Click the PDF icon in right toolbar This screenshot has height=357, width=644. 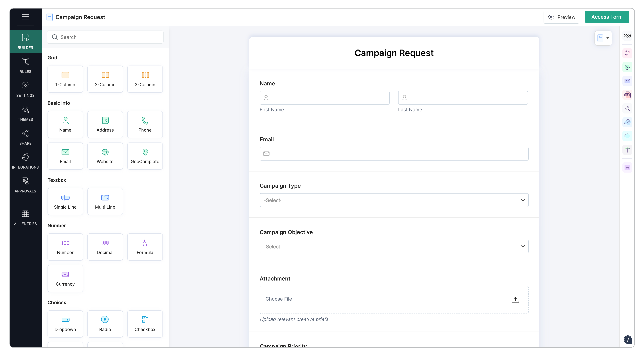[x=627, y=95]
